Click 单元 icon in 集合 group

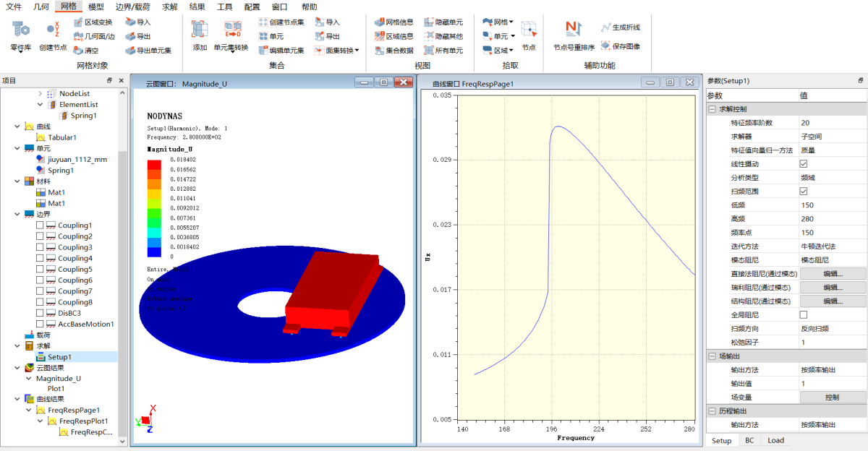pyautogui.click(x=271, y=36)
